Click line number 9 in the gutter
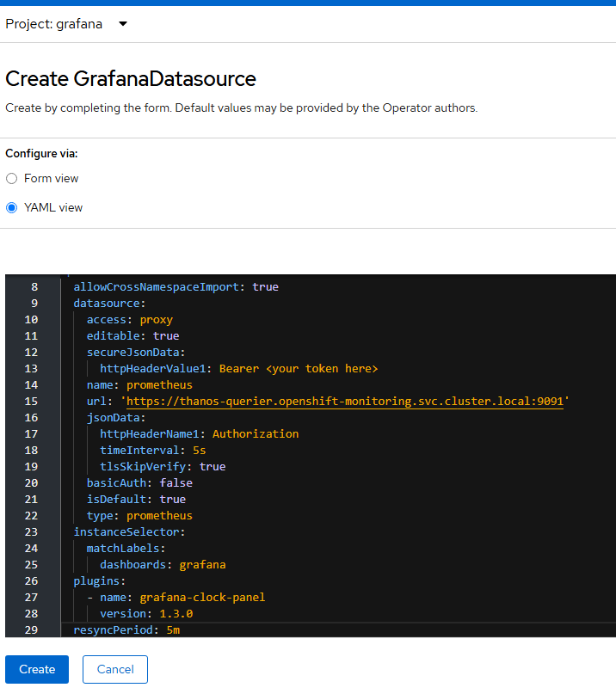Screen dimensions: 616x700 pos(34,303)
